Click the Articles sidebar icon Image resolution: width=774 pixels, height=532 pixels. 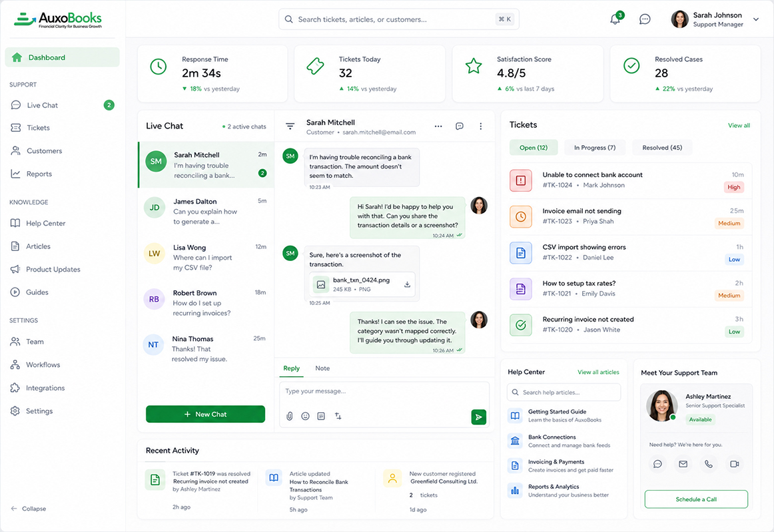(x=15, y=246)
